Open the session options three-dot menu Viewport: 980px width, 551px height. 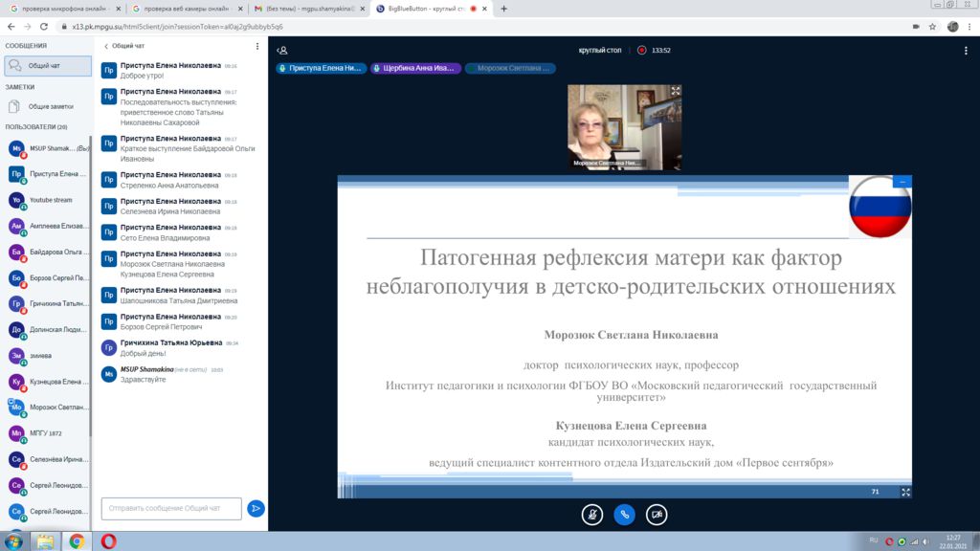(x=967, y=50)
